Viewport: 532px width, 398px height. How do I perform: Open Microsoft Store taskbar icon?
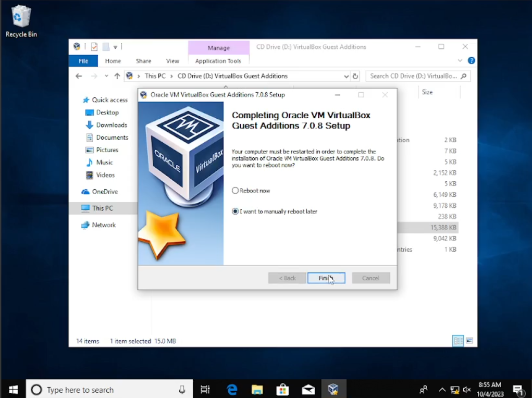point(282,389)
